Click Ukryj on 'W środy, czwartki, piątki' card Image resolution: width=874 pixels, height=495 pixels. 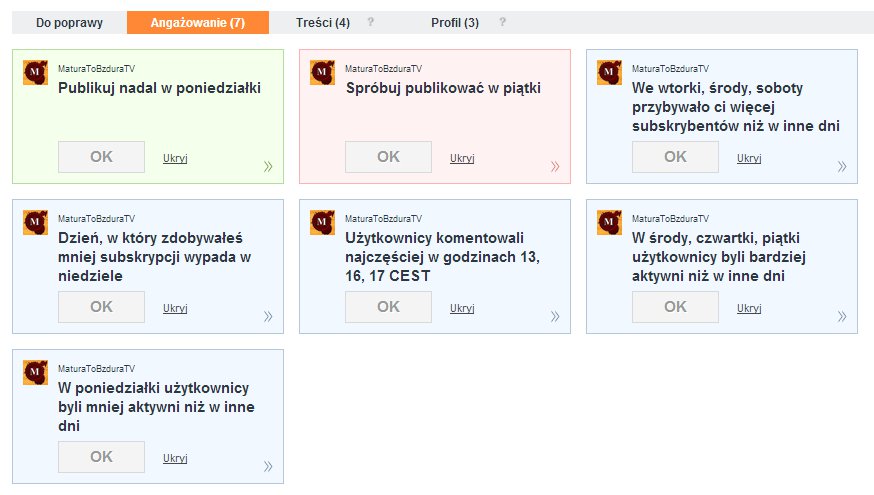[x=749, y=308]
